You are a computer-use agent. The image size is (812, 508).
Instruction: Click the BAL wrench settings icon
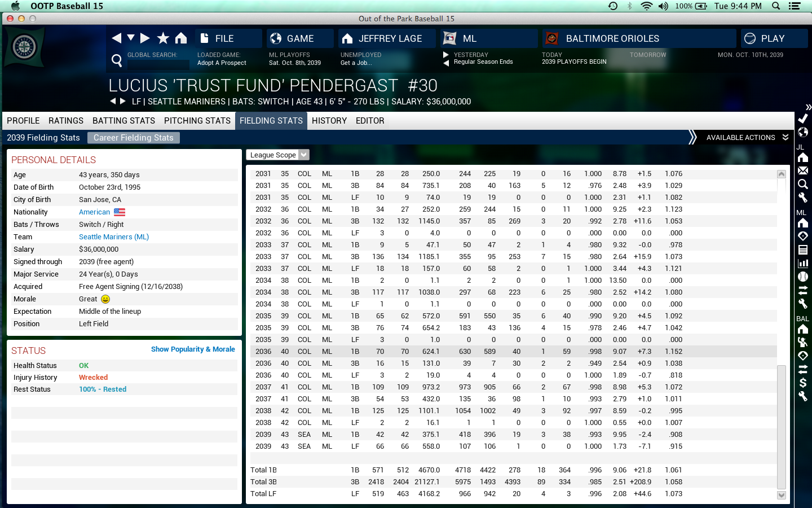802,396
